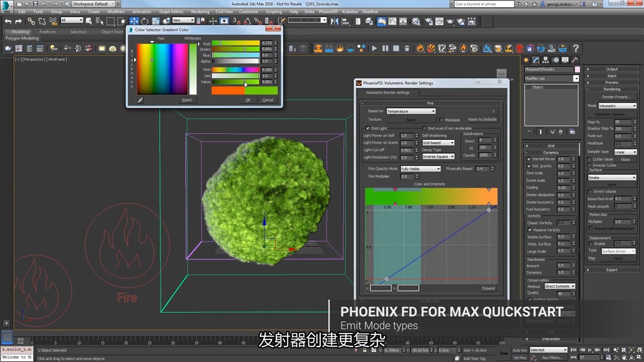Click the Pin Stack icon under modifier list
The height and width of the screenshot is (362, 644).
(528, 132)
